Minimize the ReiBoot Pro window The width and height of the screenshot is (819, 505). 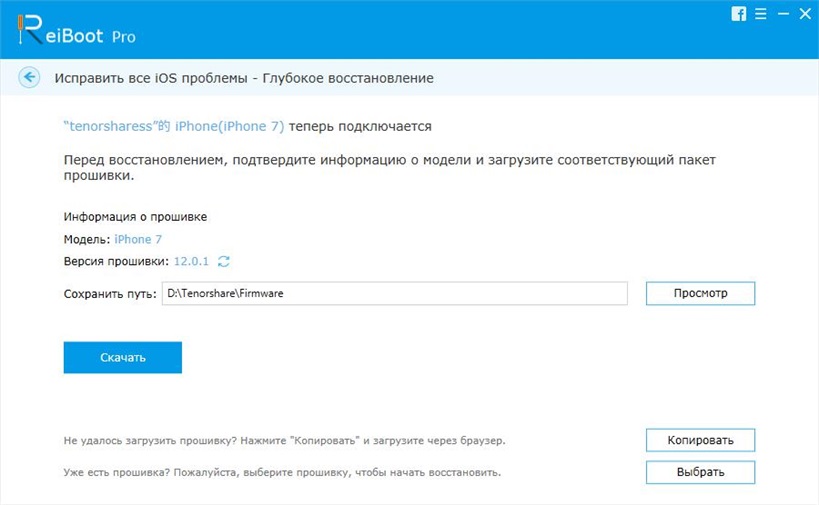783,14
